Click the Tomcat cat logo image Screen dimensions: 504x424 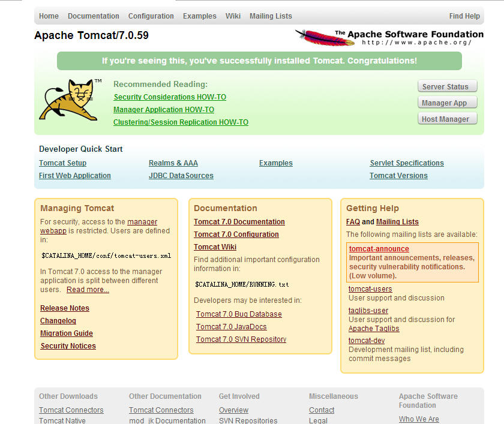70,100
